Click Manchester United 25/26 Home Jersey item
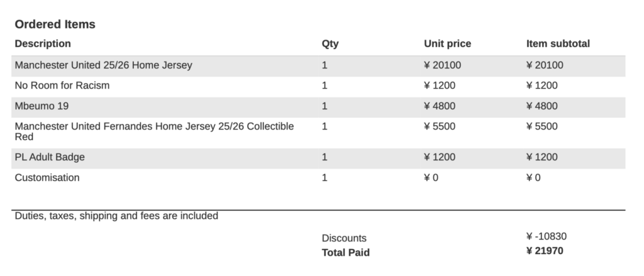Screen dimensions: 644x276 pos(103,65)
